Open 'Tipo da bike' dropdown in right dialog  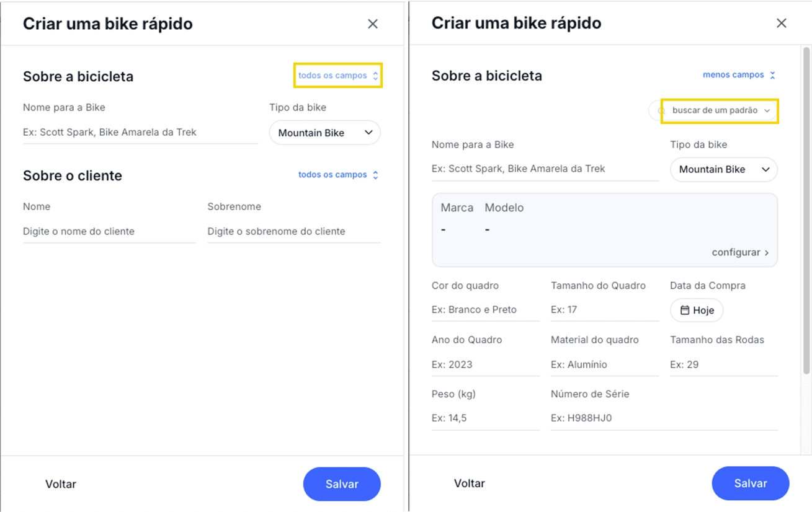723,169
